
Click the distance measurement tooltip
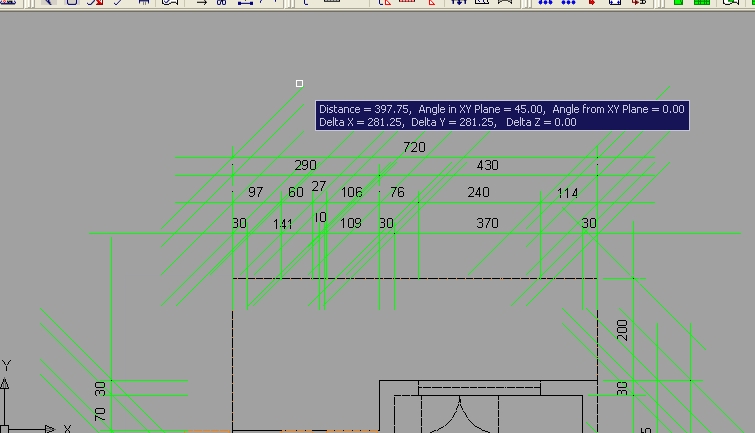point(502,115)
